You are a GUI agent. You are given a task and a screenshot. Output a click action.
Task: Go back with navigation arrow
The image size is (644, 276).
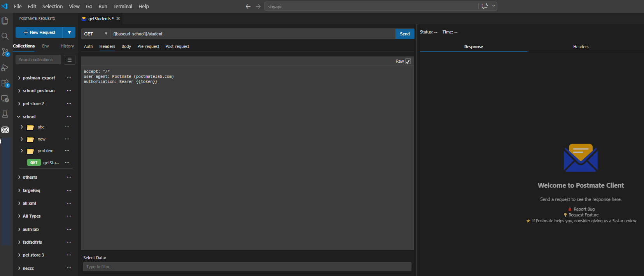click(248, 6)
